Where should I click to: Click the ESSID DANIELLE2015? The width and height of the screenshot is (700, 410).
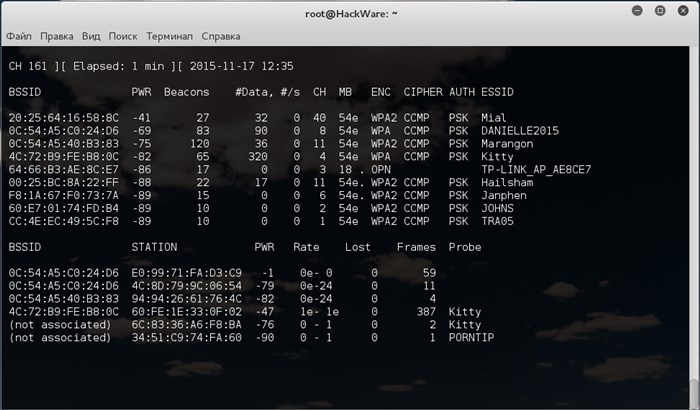click(520, 131)
